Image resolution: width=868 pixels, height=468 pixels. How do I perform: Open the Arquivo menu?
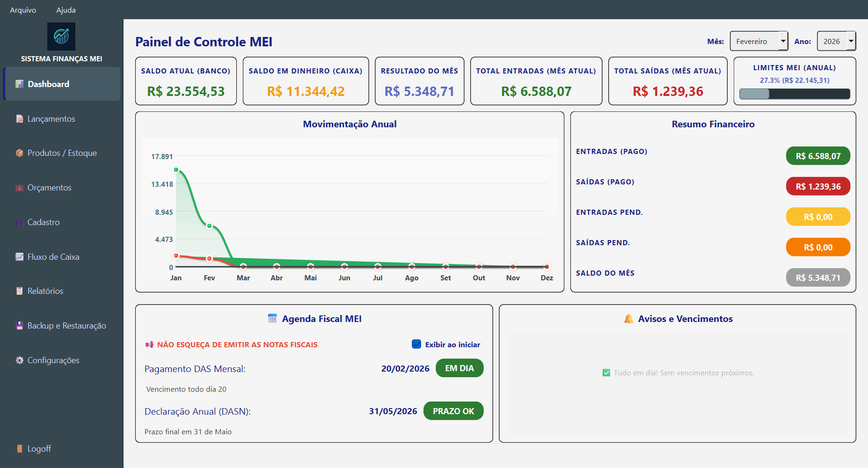coord(22,9)
